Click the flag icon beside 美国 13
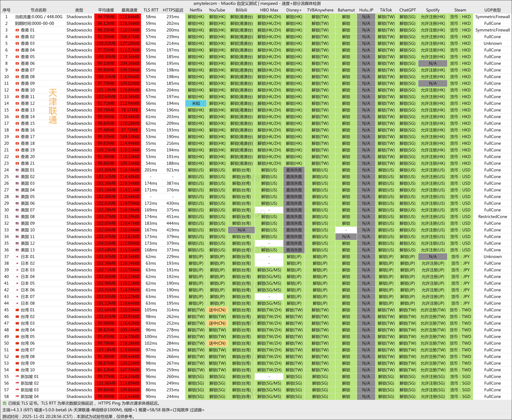This screenshot has height=420, width=512. pos(17,250)
